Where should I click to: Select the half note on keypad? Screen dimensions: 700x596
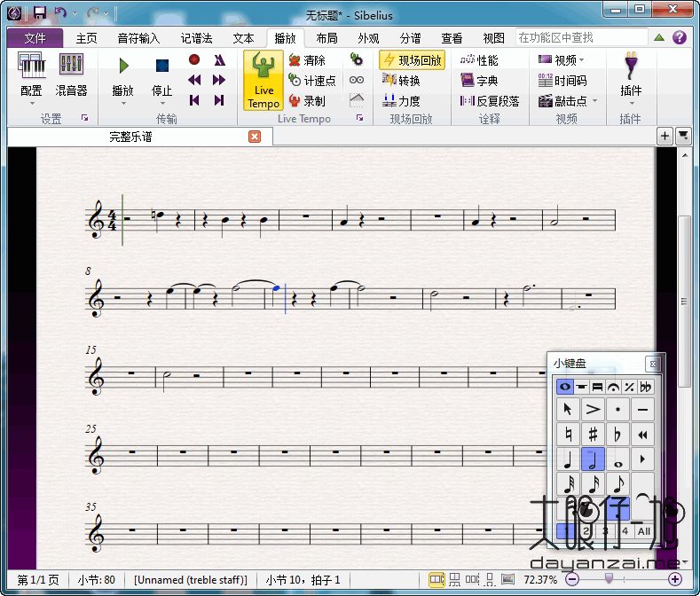[593, 459]
